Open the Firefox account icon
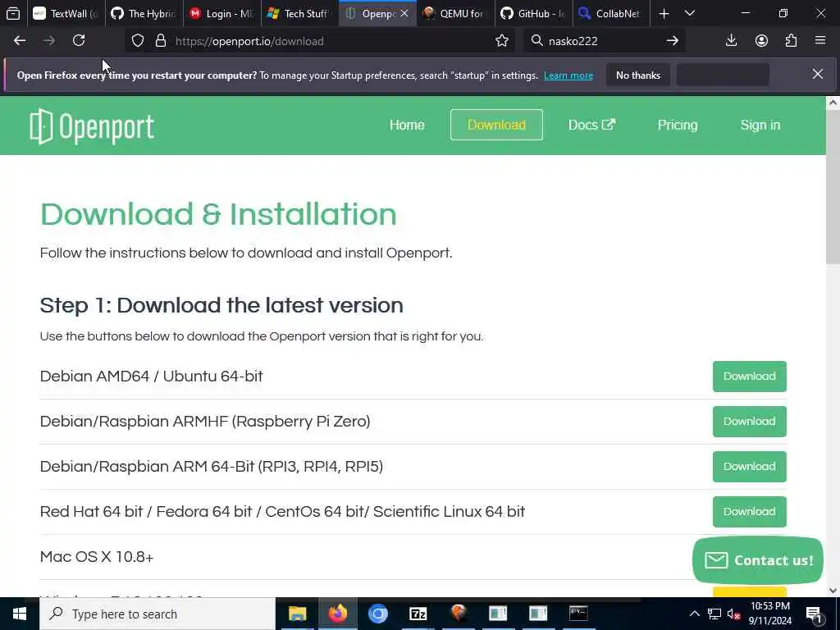Screen dimensions: 840x630 coord(761,41)
